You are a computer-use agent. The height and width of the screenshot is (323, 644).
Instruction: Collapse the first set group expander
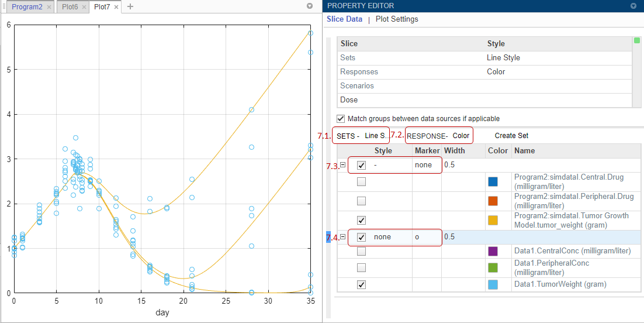pyautogui.click(x=343, y=165)
